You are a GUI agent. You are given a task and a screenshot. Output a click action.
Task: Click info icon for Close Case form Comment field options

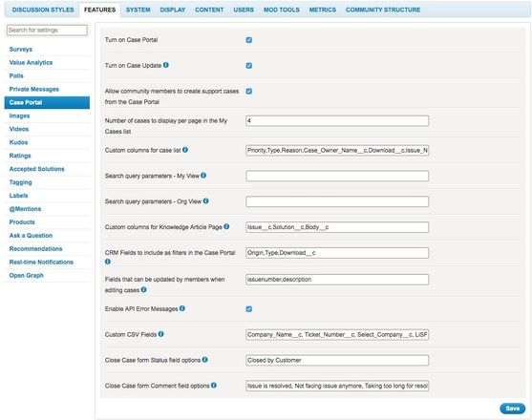click(x=214, y=385)
